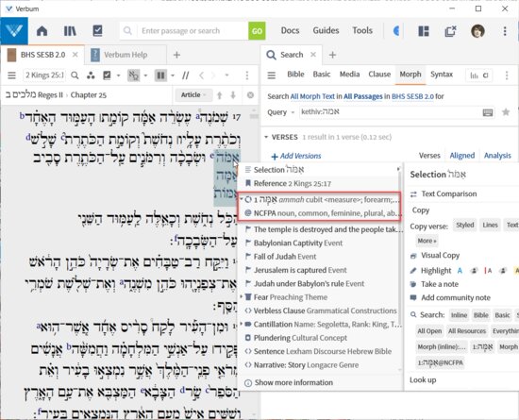Select the Syntax search type
519x420 pixels.
[x=442, y=75]
